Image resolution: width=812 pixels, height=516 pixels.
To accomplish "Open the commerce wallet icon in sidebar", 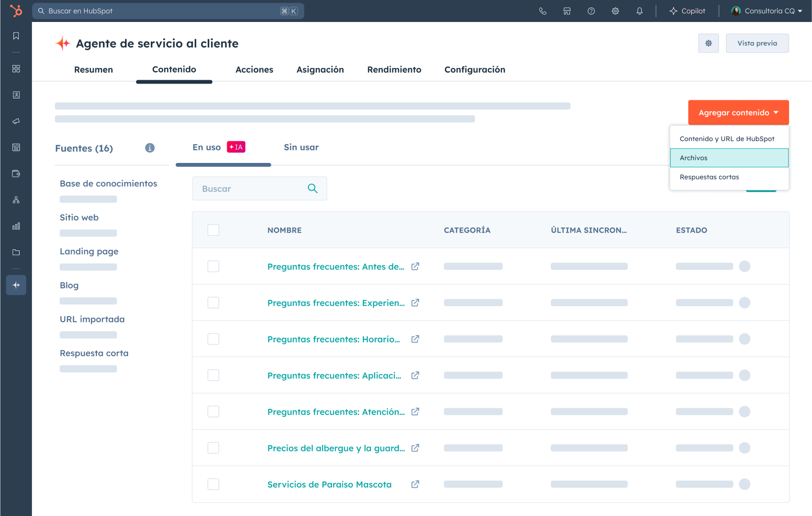I will click(x=16, y=173).
